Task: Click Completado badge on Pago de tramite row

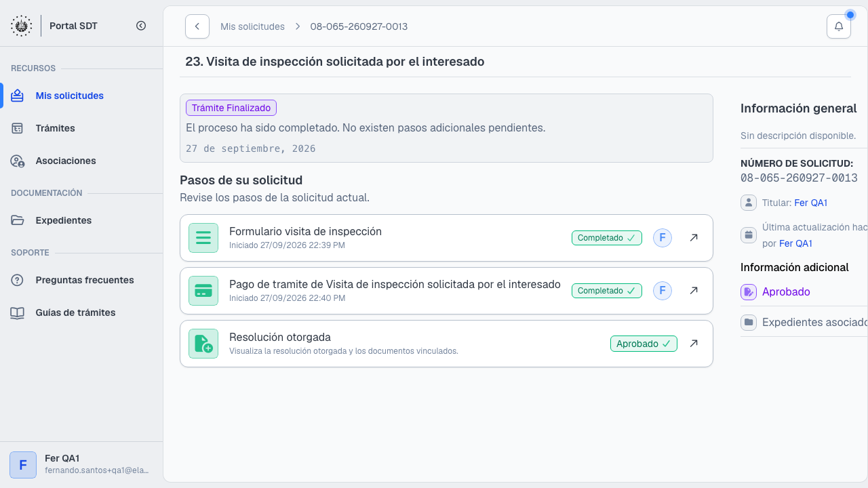Action: (x=607, y=291)
